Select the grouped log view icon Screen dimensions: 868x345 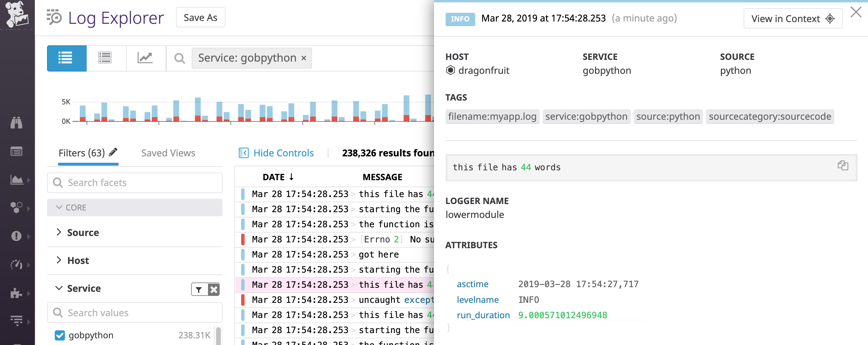[x=105, y=58]
